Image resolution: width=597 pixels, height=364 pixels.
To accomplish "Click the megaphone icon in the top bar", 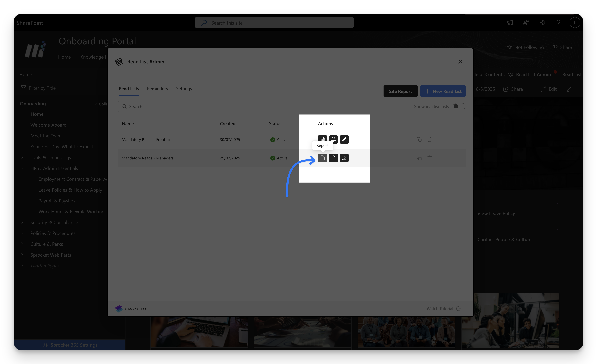I will click(x=510, y=23).
